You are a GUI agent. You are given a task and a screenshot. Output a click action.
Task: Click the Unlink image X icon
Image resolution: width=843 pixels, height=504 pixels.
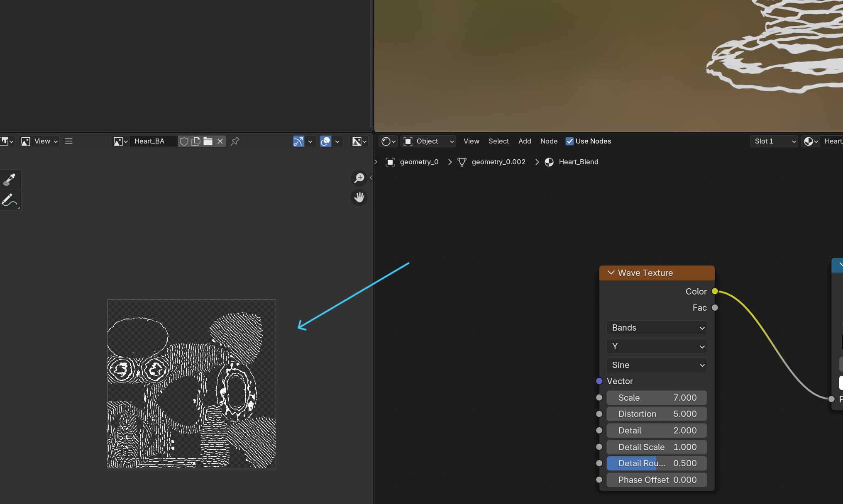point(220,141)
